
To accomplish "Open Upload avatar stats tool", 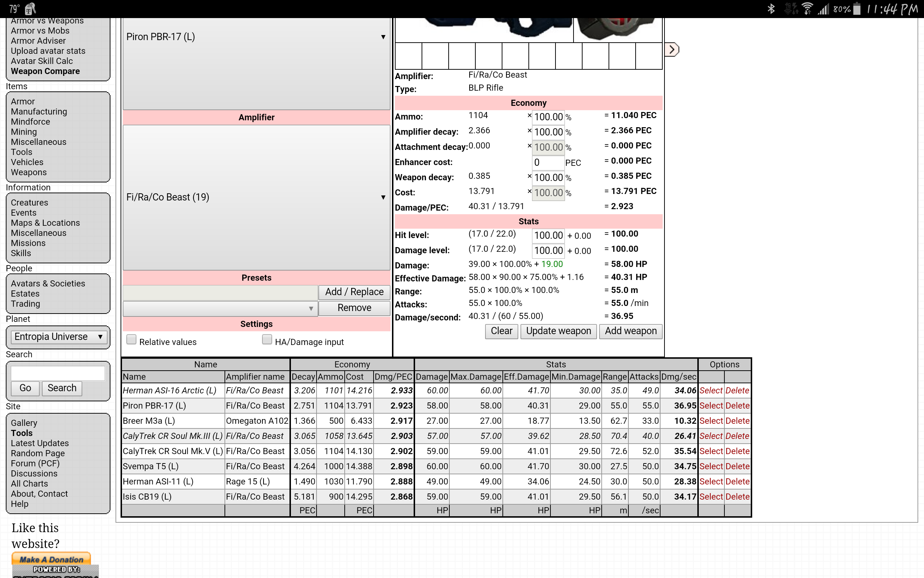I will coord(48,51).
